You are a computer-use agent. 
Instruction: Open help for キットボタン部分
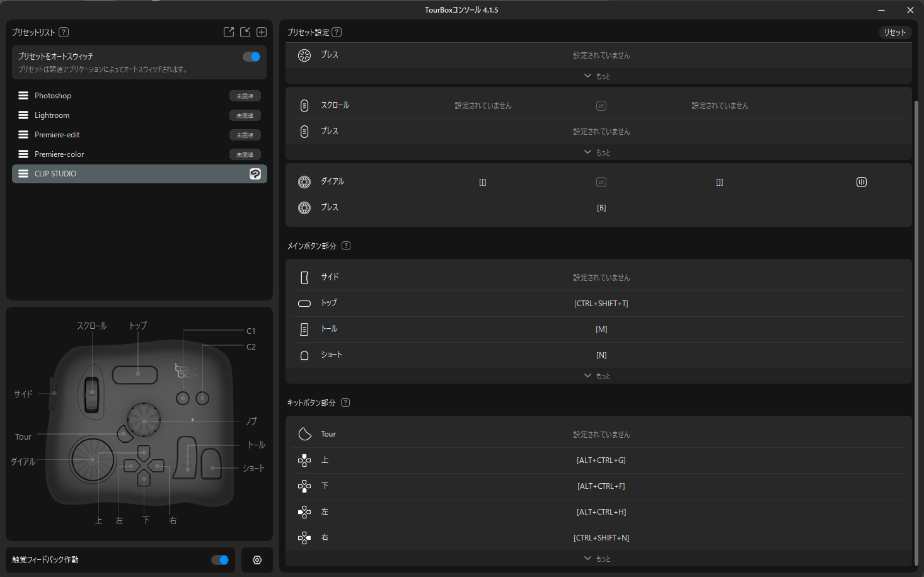[x=345, y=403]
